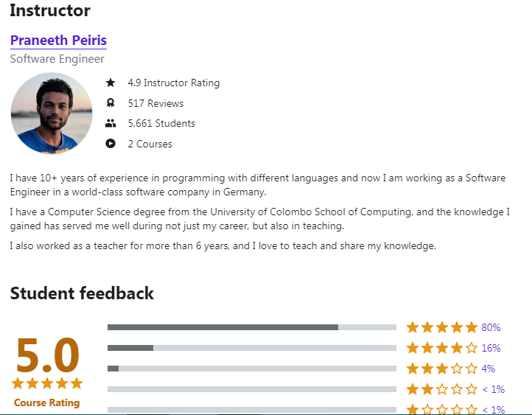This screenshot has height=415, width=532.
Task: Filter feedback by the 80% five-star bar
Action: coord(252,327)
